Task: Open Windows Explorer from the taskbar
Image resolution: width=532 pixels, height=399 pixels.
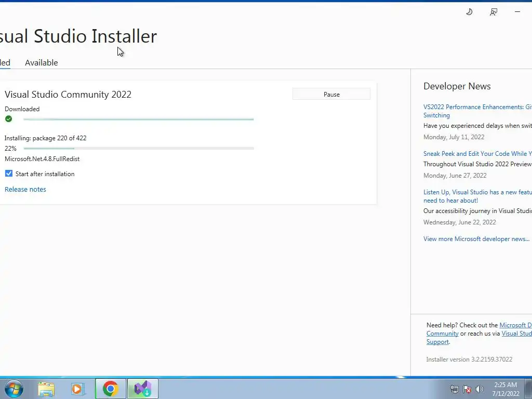Action: click(46, 389)
